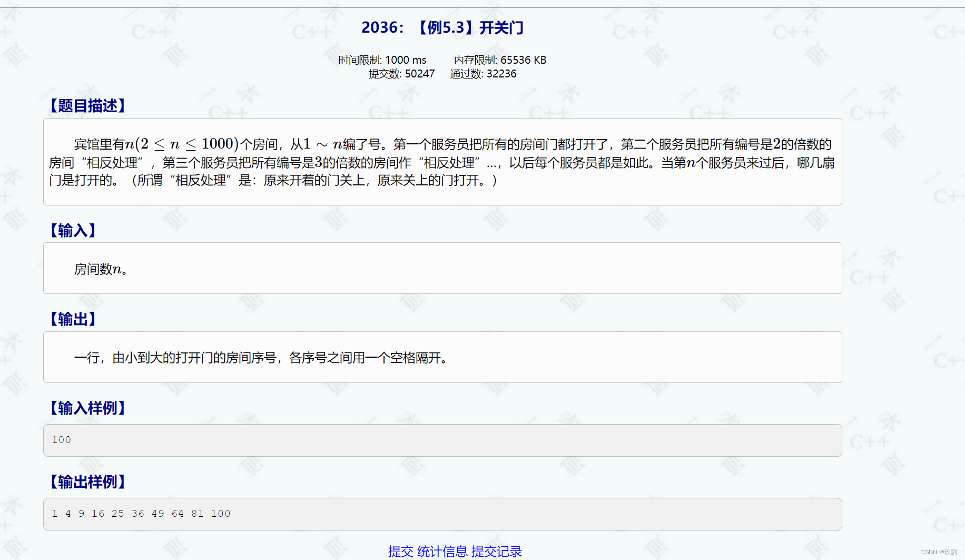Open the 提交记录 link
965x560 pixels.
(497, 551)
